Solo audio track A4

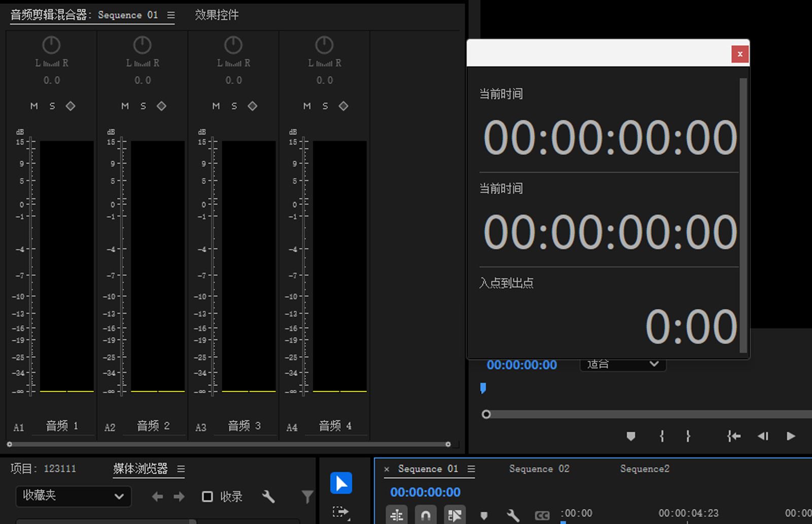click(x=325, y=106)
